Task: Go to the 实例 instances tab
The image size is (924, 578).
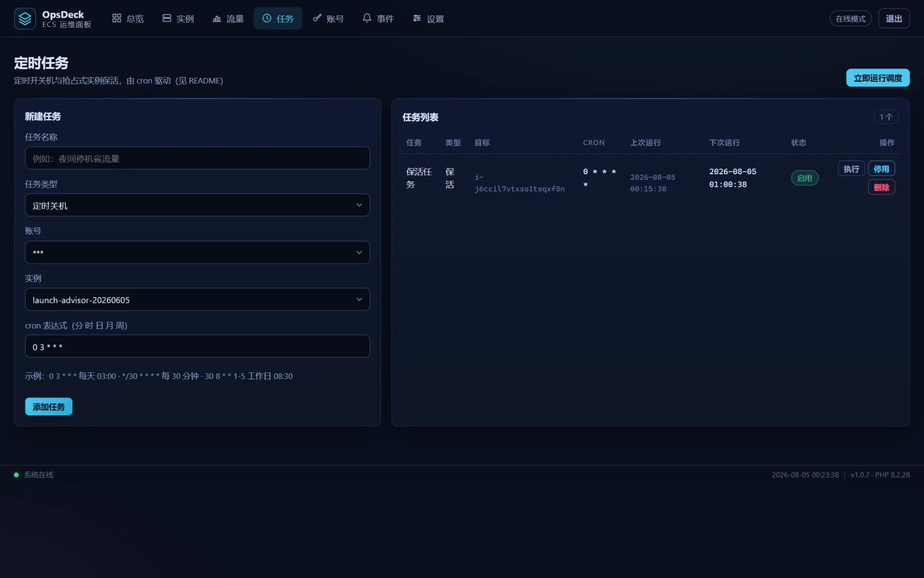Action: point(178,18)
